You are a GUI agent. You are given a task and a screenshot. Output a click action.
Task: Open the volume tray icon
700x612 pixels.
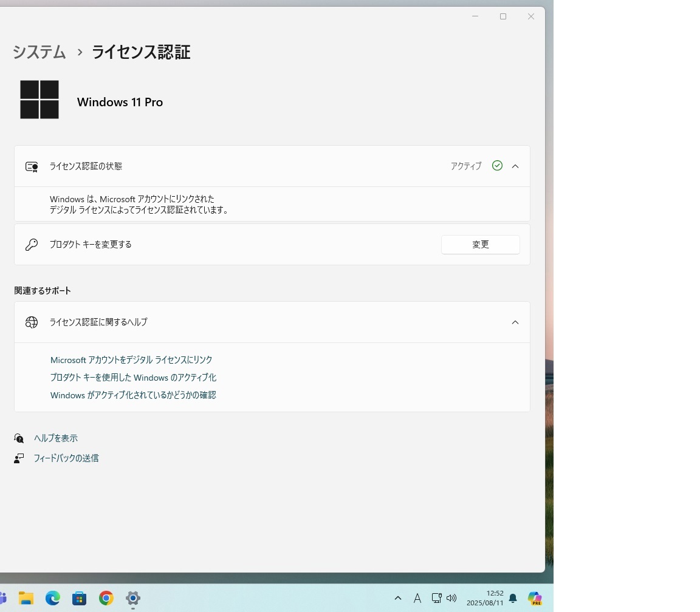[x=451, y=598]
